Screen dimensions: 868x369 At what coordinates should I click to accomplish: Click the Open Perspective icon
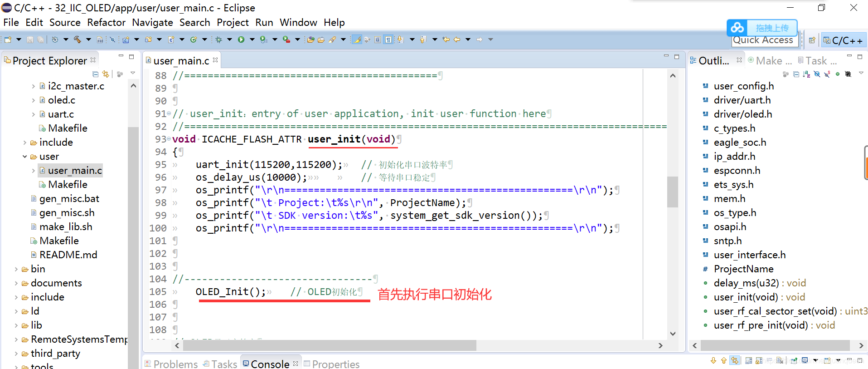coord(812,40)
